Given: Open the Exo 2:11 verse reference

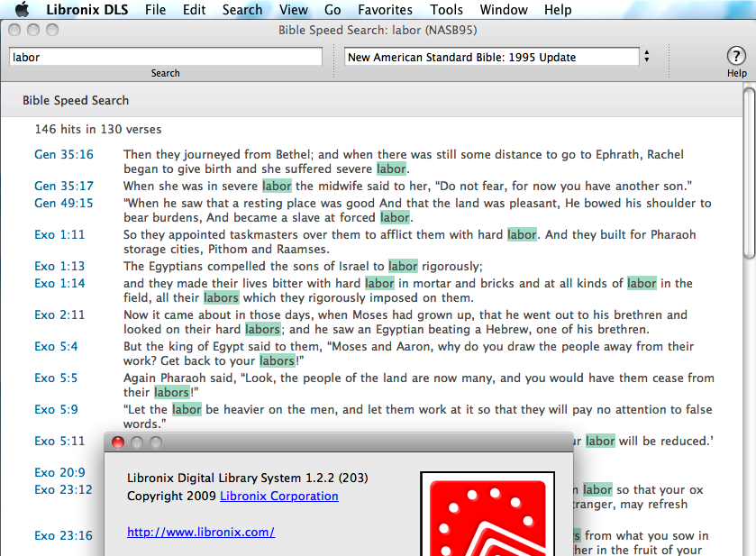Looking at the screenshot, I should tap(59, 314).
